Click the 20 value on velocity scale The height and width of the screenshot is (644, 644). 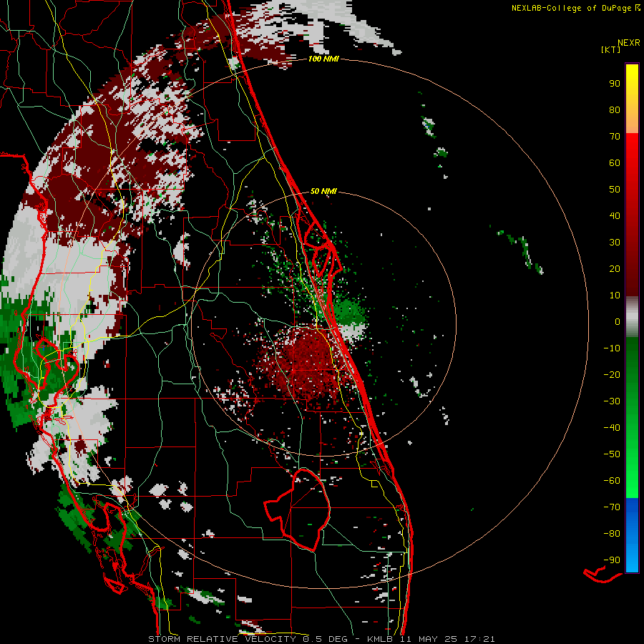(615, 269)
